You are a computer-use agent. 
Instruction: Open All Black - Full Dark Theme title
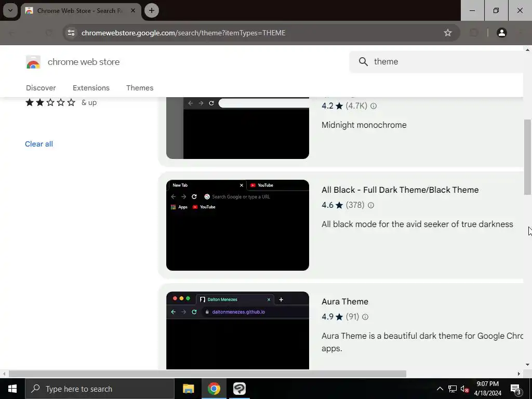pyautogui.click(x=400, y=190)
